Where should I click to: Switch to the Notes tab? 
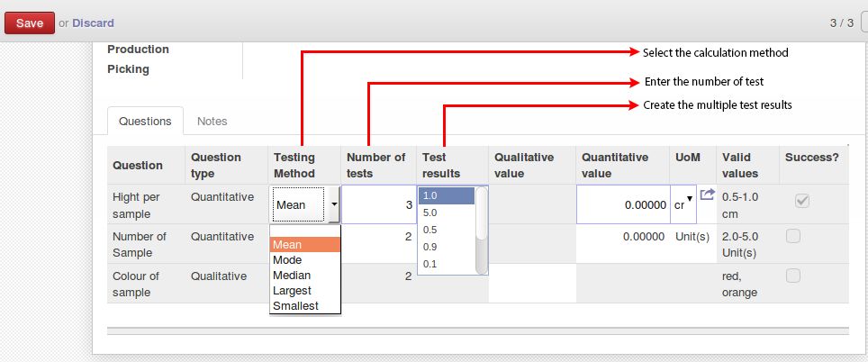tap(212, 122)
